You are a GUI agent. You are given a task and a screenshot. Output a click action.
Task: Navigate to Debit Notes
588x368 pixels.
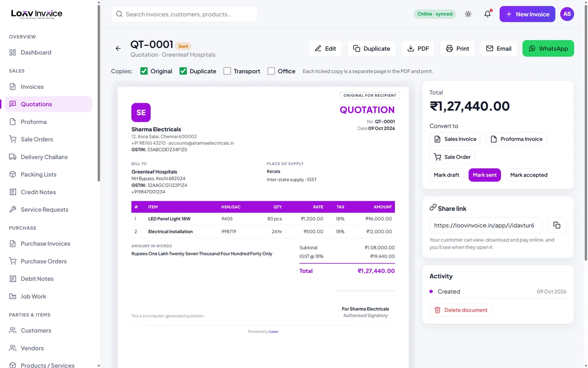tap(48, 279)
